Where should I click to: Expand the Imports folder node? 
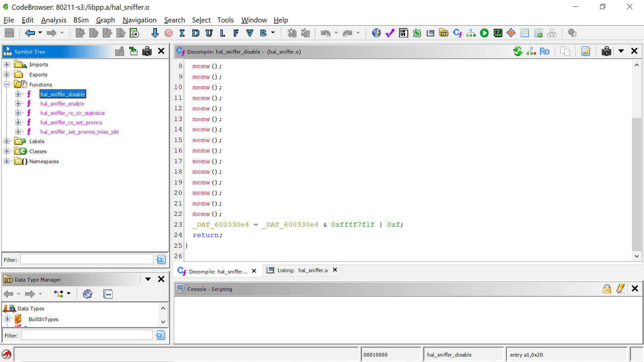[7, 64]
